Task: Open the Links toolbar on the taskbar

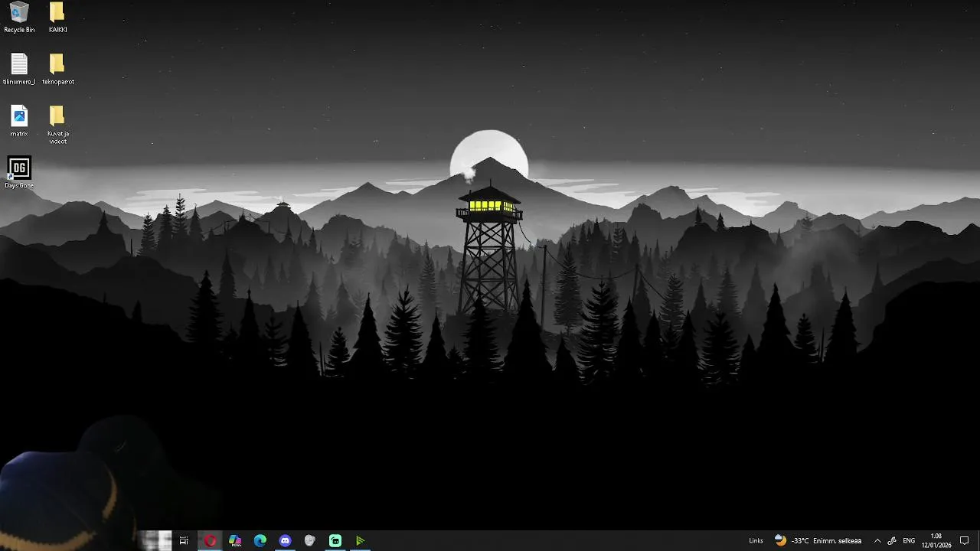Action: point(756,541)
